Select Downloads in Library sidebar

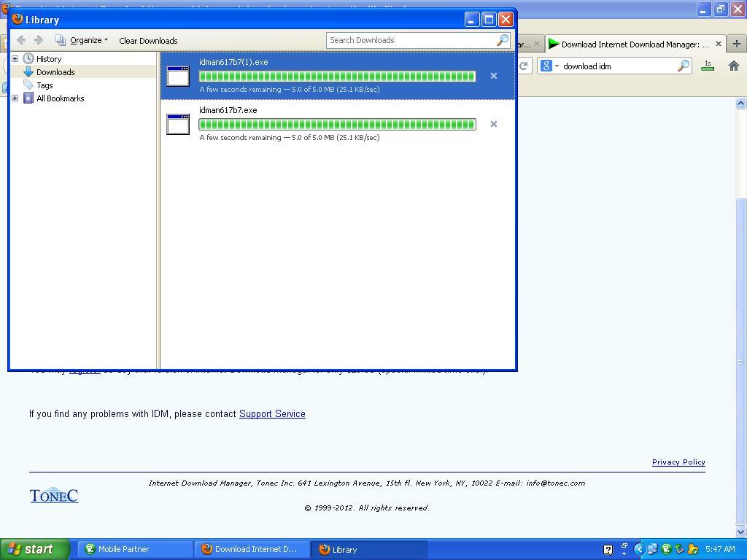tap(55, 72)
